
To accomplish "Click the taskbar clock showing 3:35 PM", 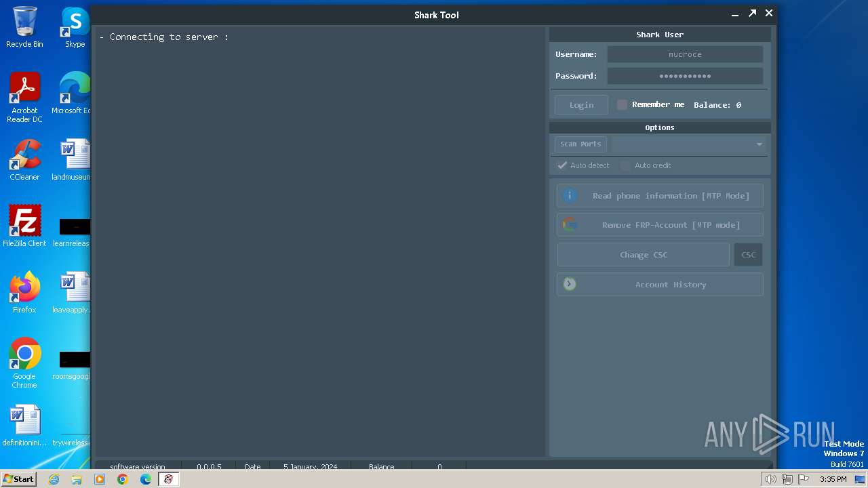I will 833,479.
